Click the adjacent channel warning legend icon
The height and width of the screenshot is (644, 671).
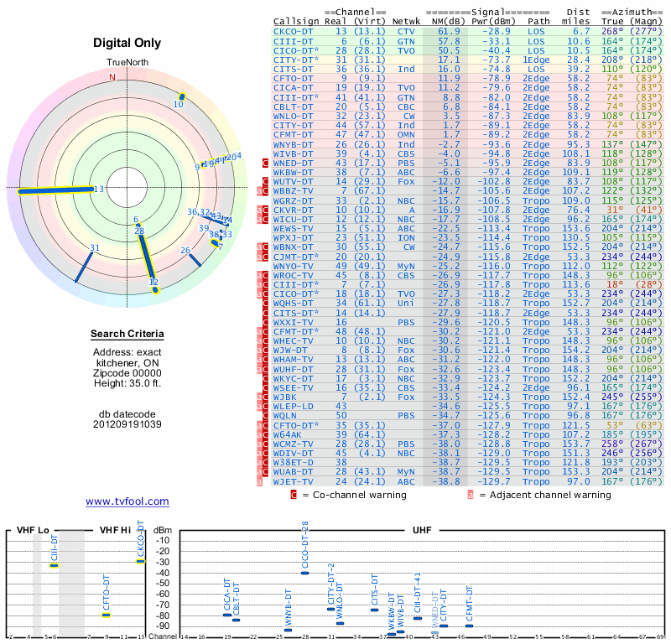(471, 495)
